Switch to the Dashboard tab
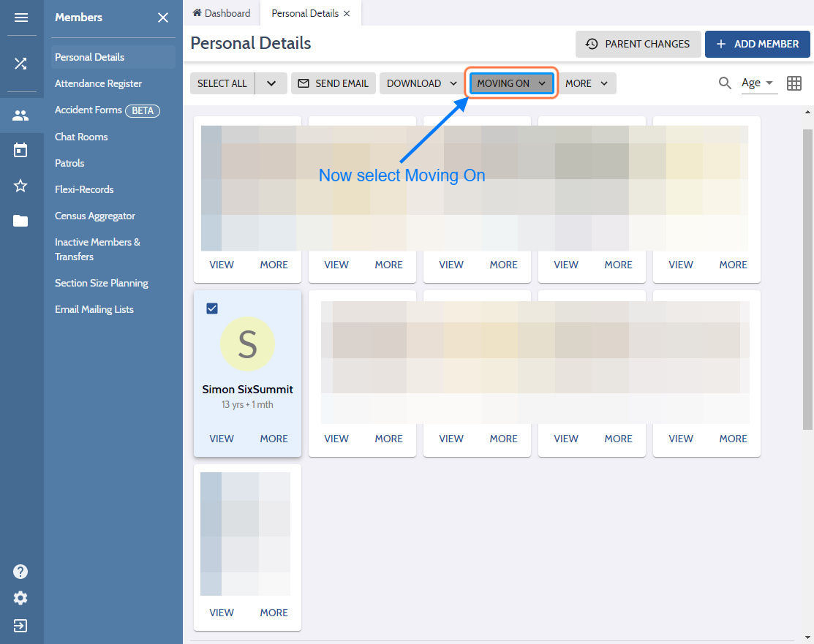 click(x=222, y=13)
